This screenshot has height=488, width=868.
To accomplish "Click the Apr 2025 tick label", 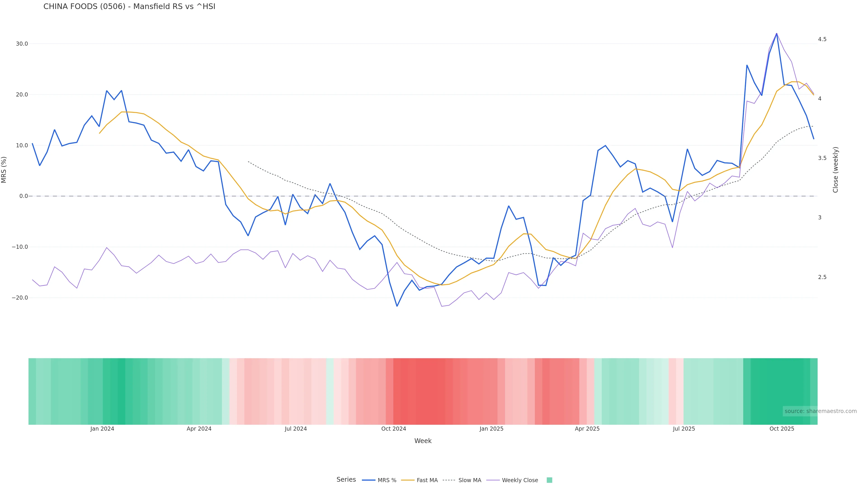I will [x=587, y=429].
